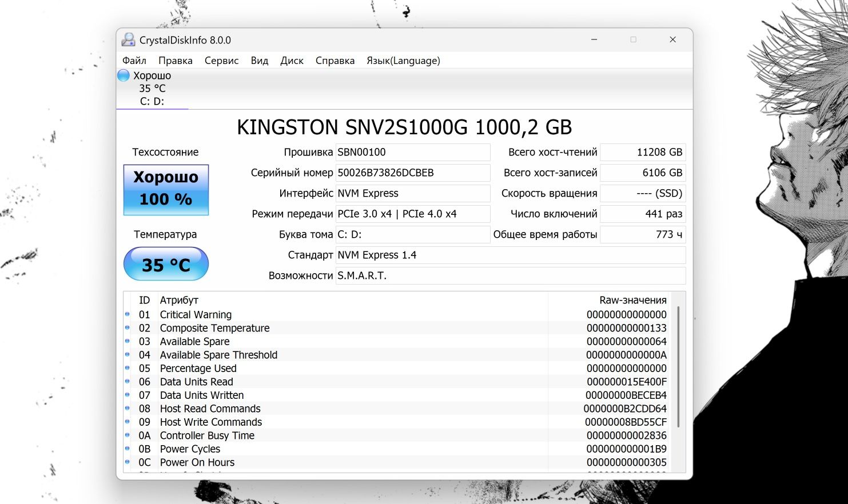Viewport: 848px width, 504px height.
Task: Click status dot for Composite Temperature row
Action: coord(128,327)
